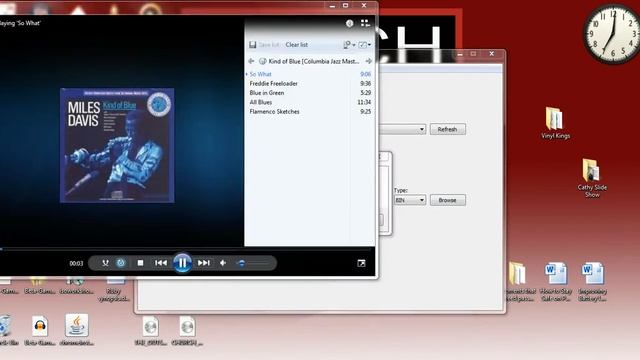Open the Cathy Slide Show folder
Image resolution: width=640 pixels, height=360 pixels.
pos(592,178)
